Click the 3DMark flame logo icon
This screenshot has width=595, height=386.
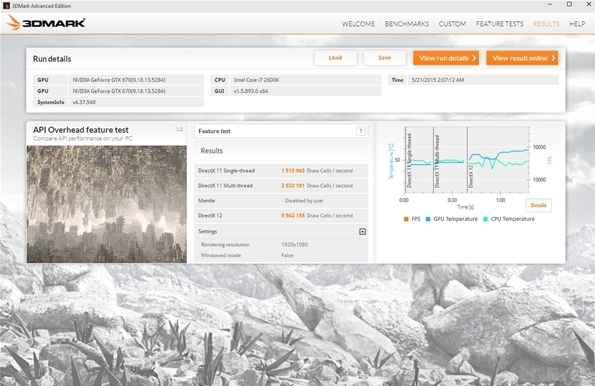tap(14, 23)
